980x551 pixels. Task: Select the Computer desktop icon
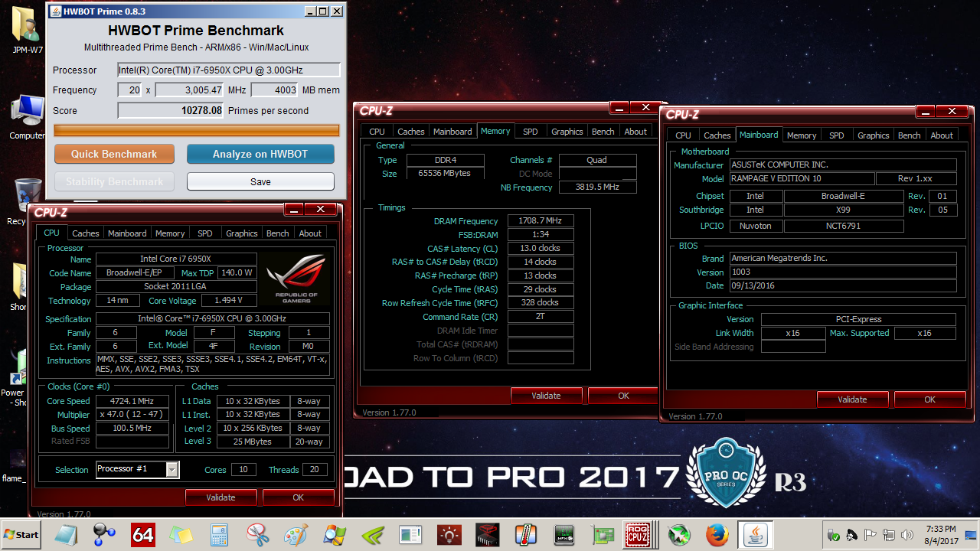pos(28,117)
